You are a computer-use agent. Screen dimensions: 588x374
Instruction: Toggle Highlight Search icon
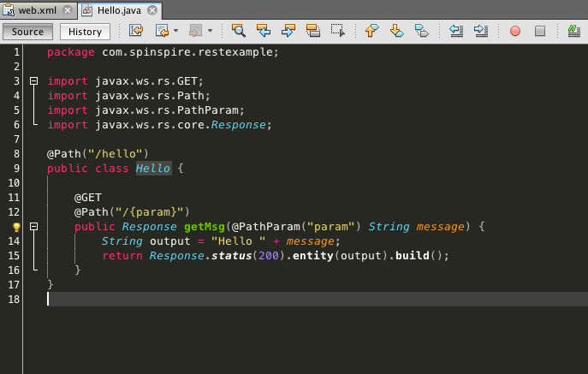tap(312, 31)
